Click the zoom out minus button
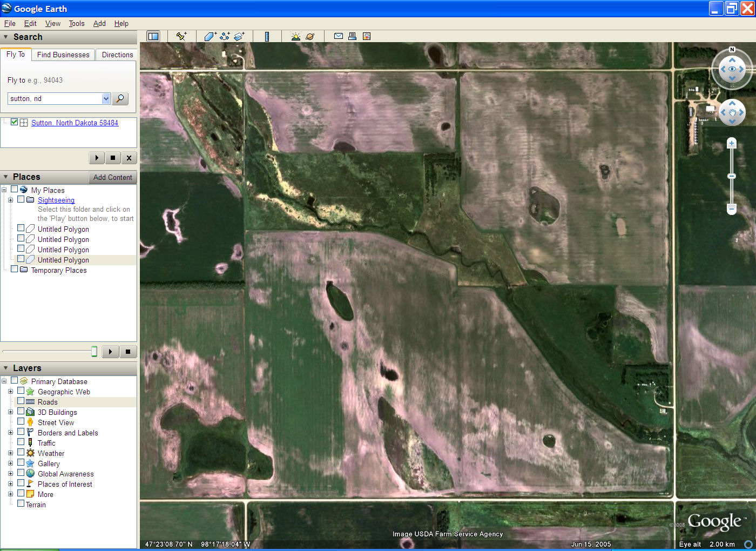The image size is (756, 551). coord(732,209)
